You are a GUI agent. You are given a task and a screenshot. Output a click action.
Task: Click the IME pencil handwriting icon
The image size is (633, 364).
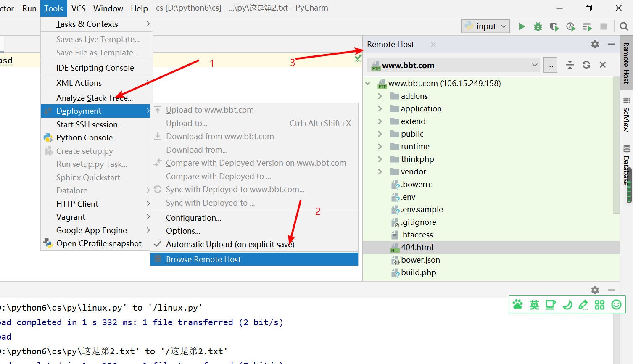(583, 304)
